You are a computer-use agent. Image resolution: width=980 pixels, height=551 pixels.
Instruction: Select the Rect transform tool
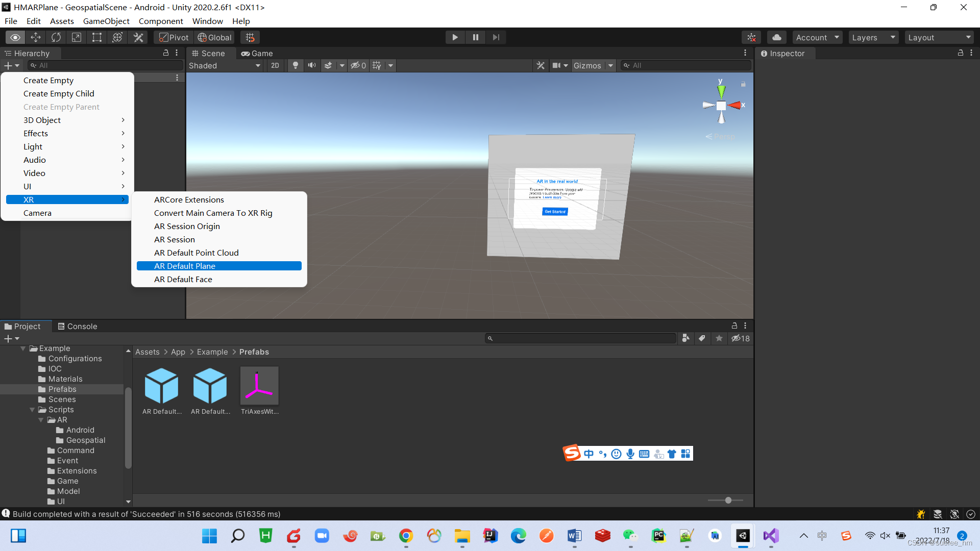click(96, 37)
